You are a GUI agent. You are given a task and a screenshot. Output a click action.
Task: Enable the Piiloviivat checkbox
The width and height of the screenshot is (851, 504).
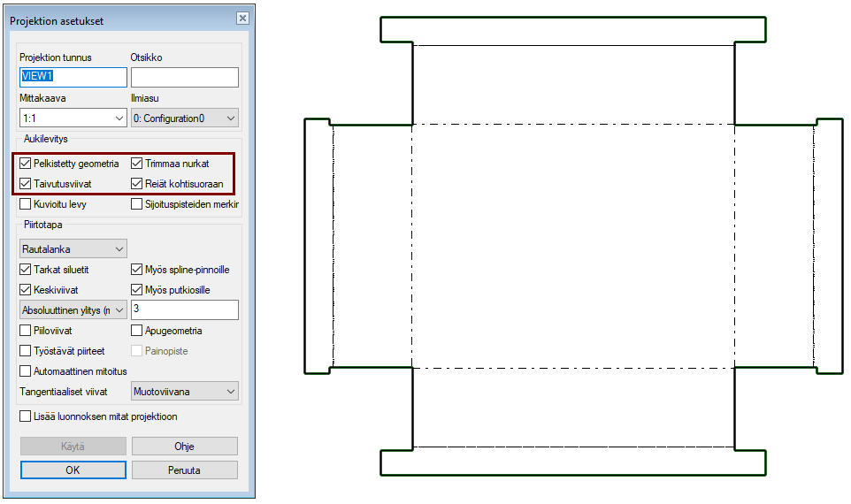25,331
